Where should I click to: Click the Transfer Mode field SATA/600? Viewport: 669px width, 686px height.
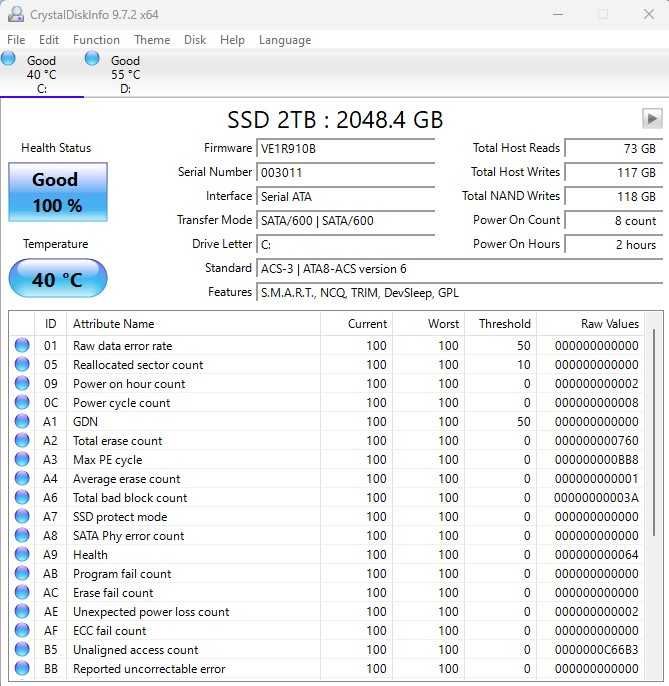pyautogui.click(x=346, y=220)
